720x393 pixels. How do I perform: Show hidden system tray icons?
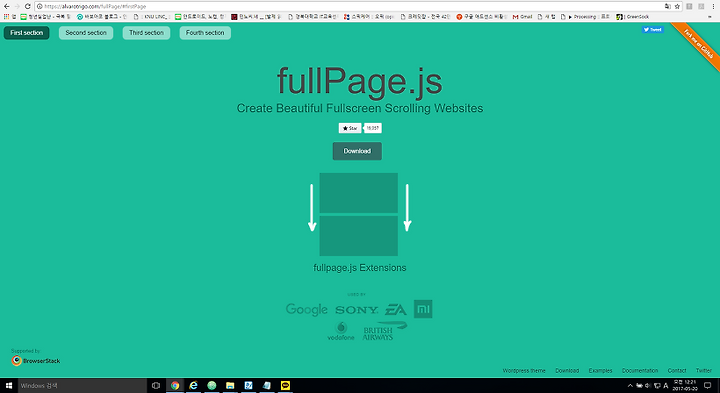[630, 386]
